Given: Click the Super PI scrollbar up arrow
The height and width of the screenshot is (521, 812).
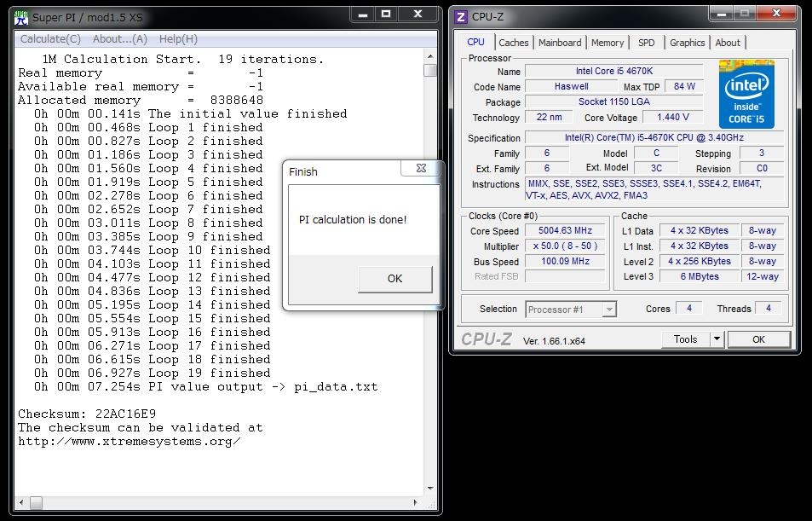Looking at the screenshot, I should tap(430, 57).
